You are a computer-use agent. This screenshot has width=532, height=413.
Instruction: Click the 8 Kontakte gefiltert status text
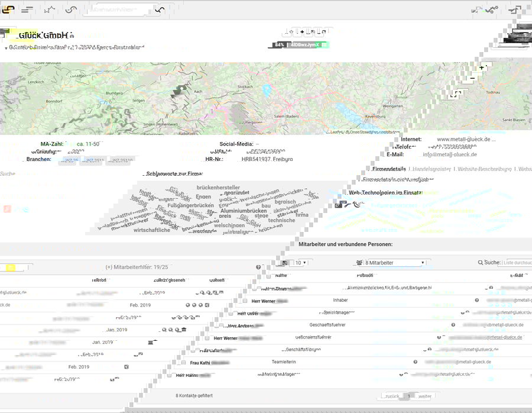coord(194,396)
